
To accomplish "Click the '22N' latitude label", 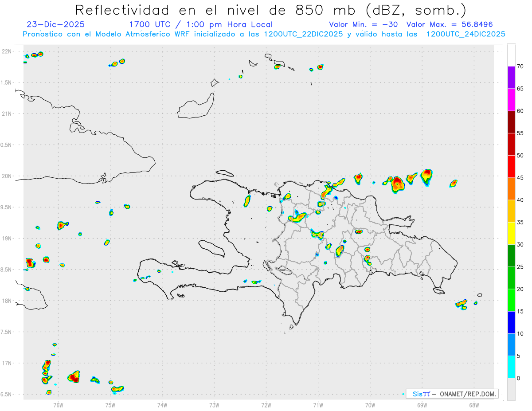I will click(x=8, y=51).
